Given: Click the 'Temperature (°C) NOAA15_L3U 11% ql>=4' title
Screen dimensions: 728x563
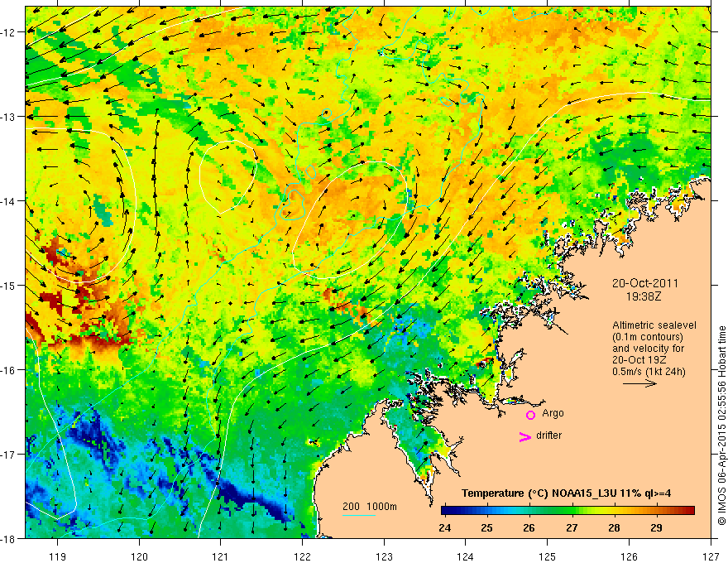Looking at the screenshot, I should pos(566,493).
